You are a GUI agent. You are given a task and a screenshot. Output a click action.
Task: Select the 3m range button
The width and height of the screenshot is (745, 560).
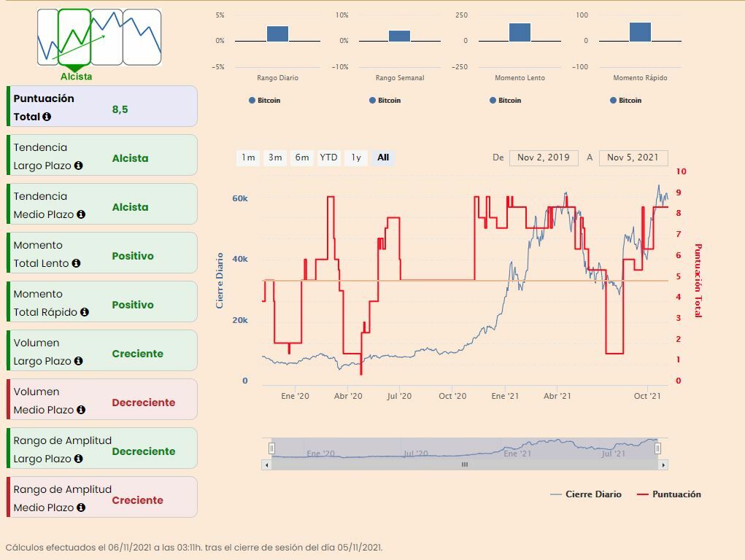(x=275, y=157)
